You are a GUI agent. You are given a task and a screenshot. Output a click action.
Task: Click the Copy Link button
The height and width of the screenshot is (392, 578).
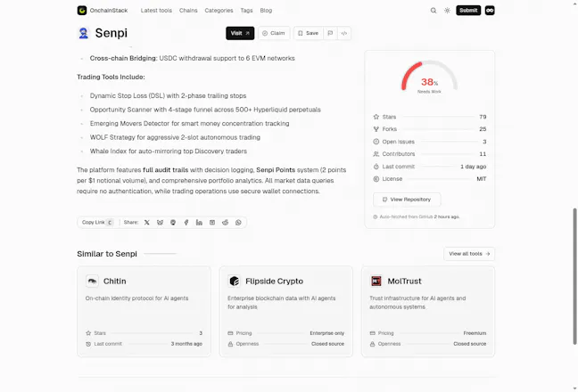click(97, 223)
